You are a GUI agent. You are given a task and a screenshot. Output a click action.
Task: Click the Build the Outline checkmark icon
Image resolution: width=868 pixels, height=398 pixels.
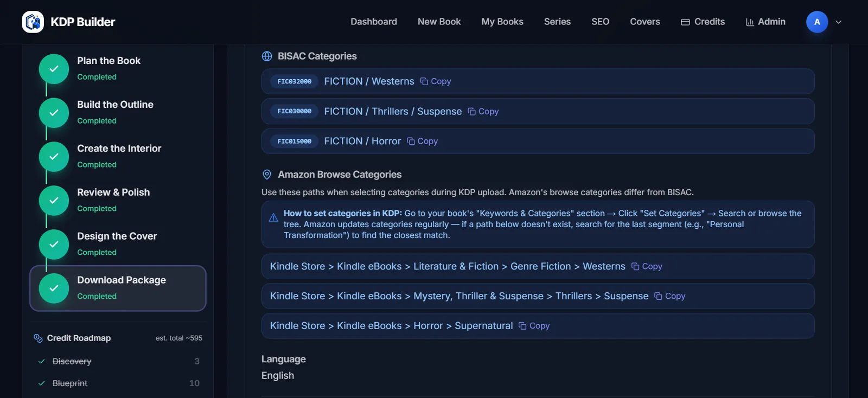coord(54,113)
